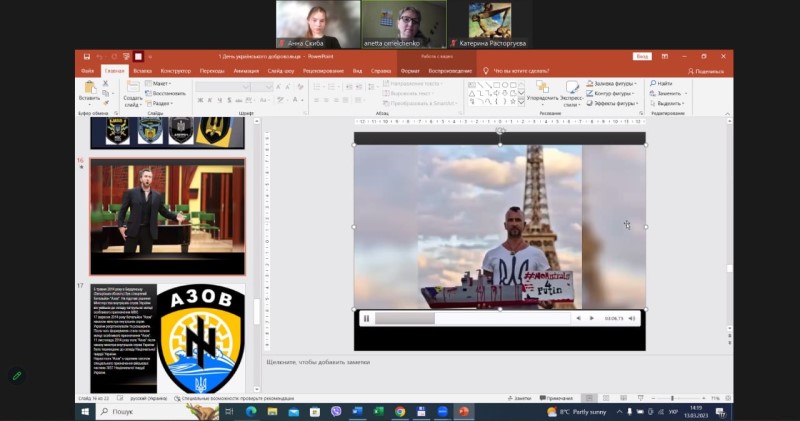
Task: Open Заливка фигуры shape fill
Action: click(611, 83)
